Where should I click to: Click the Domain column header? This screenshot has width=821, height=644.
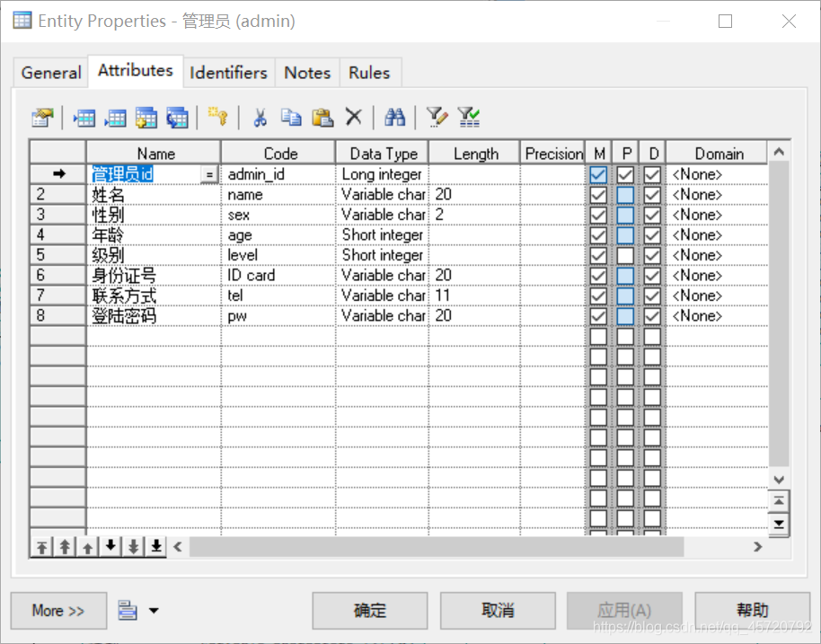pos(718,153)
